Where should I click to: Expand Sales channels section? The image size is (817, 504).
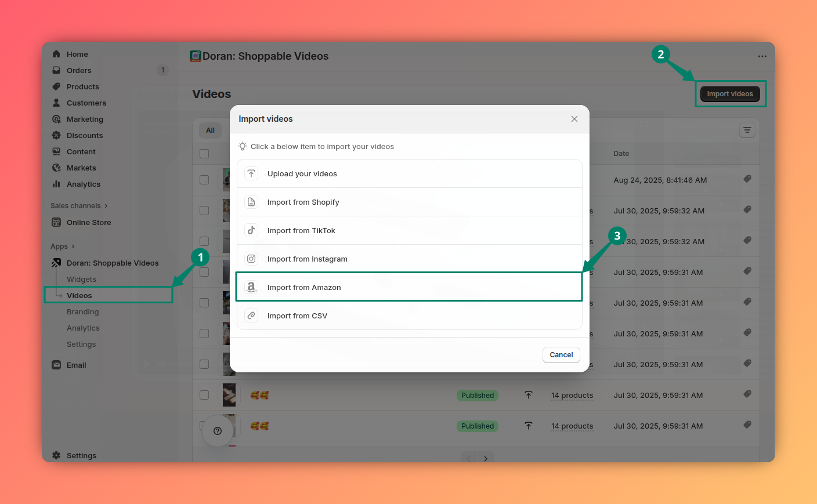(x=79, y=206)
